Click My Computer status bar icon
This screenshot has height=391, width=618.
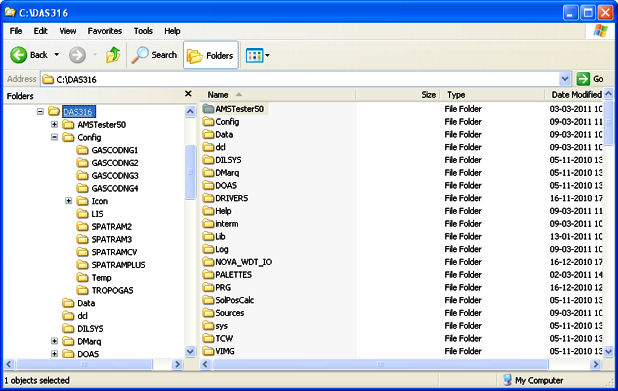click(x=507, y=380)
